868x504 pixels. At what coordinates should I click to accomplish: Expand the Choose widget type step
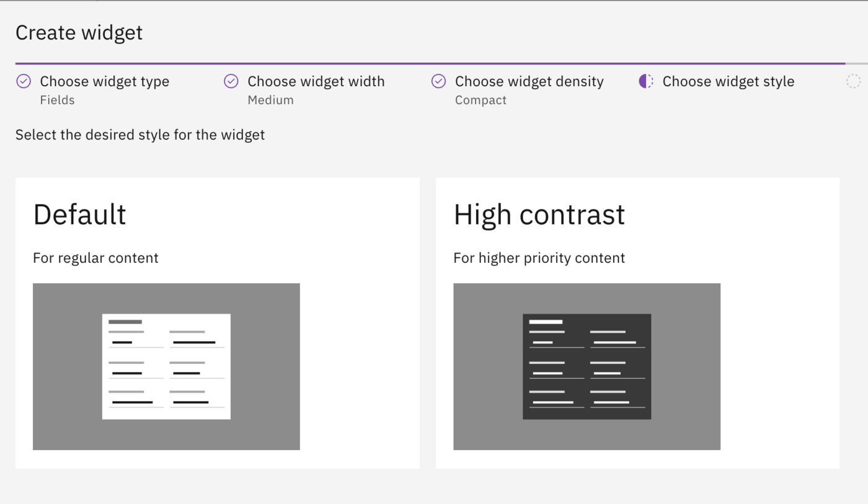[104, 81]
